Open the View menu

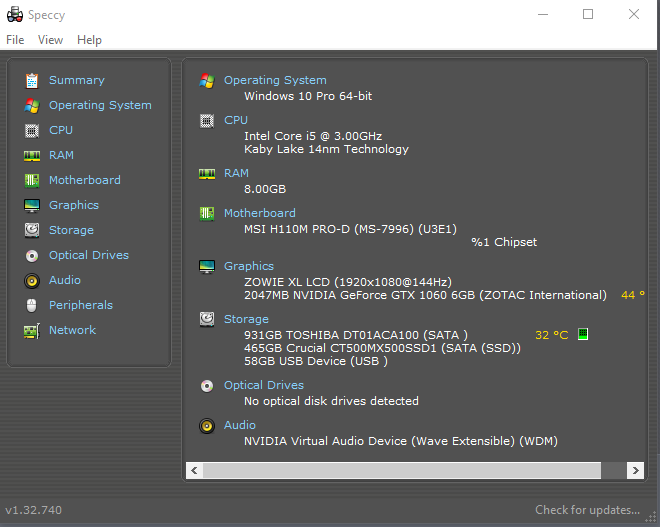point(51,40)
